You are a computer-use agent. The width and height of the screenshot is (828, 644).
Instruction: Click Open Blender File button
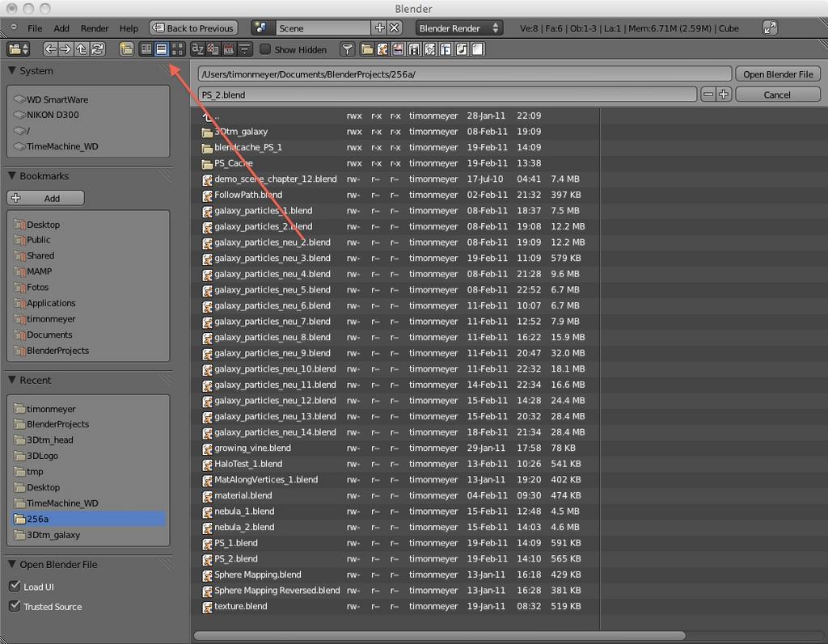[x=778, y=74]
